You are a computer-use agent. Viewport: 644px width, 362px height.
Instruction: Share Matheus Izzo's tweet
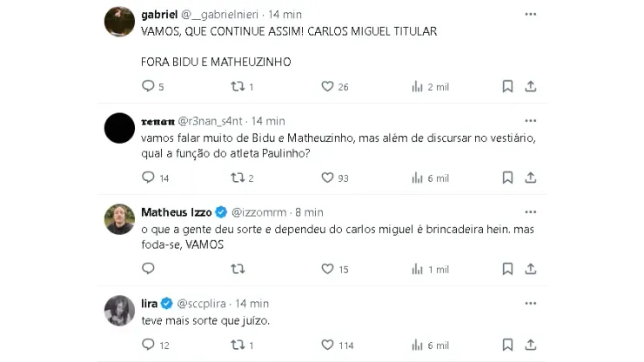coord(530,269)
